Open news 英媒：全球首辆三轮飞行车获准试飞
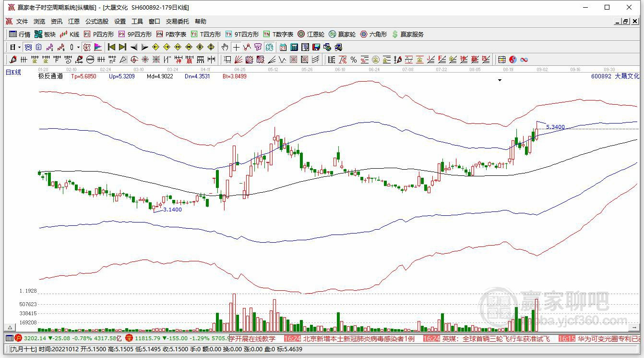644x358 pixels. click(496, 339)
